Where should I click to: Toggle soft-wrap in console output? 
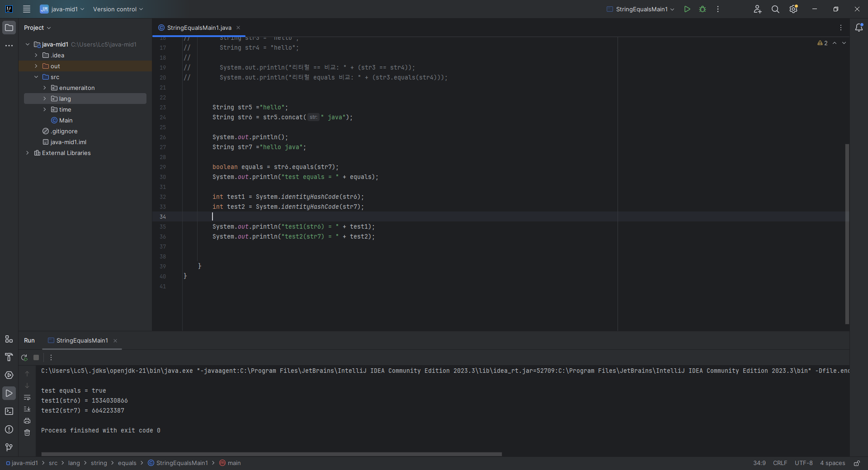point(27,397)
